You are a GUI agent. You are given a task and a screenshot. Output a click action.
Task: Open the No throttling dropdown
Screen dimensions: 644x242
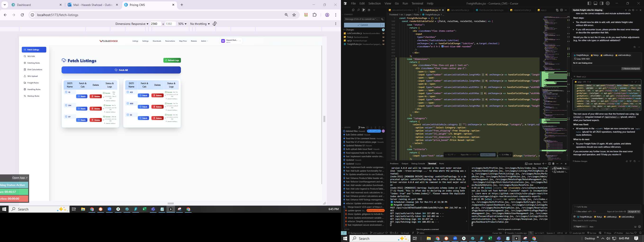click(200, 24)
